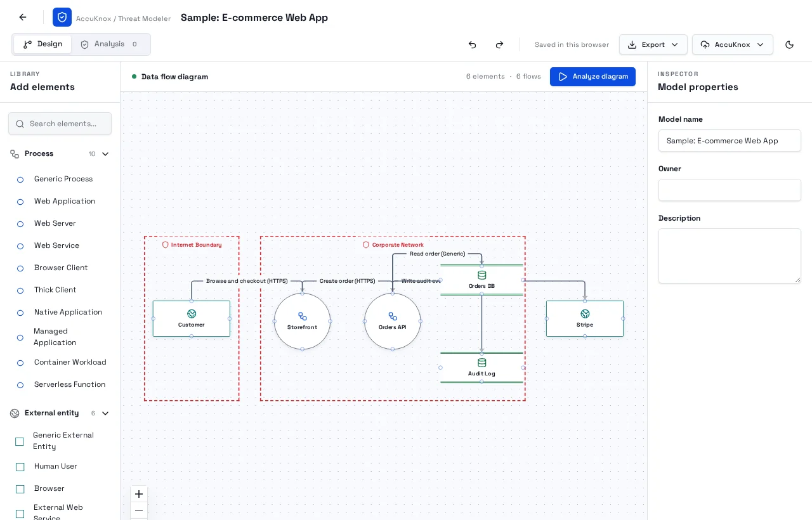This screenshot has height=520, width=812.
Task: Click the Read order (Generic) flow label
Action: pos(437,254)
